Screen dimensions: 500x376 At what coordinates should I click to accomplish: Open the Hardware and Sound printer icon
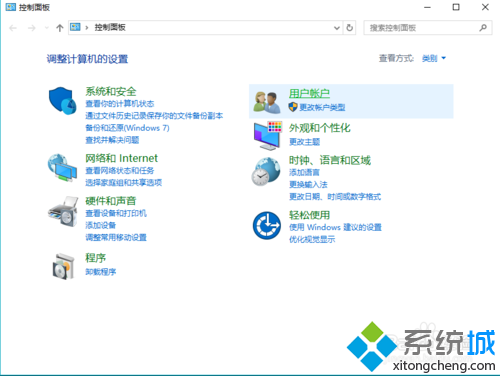coord(63,212)
